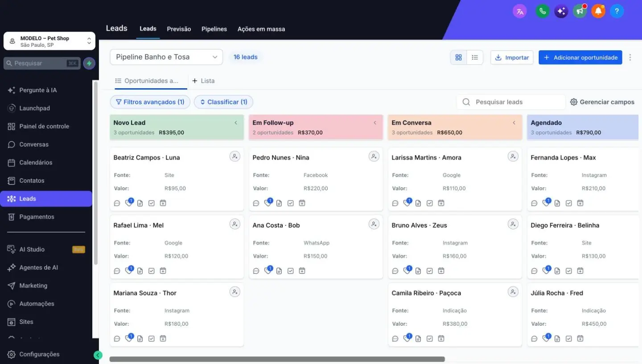The width and height of the screenshot is (642, 364).
Task: Click task checkmark icon on Ana Costa card
Action: pos(291,271)
